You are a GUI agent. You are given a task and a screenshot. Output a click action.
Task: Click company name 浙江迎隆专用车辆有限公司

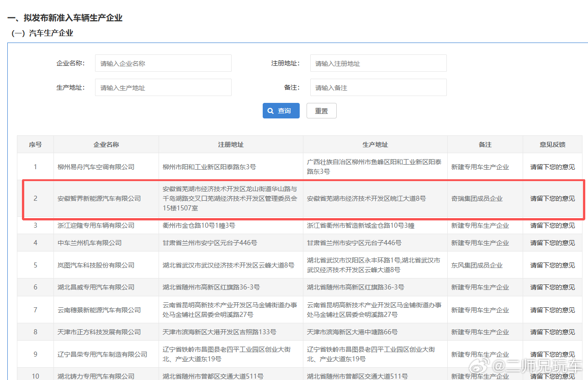point(96,225)
